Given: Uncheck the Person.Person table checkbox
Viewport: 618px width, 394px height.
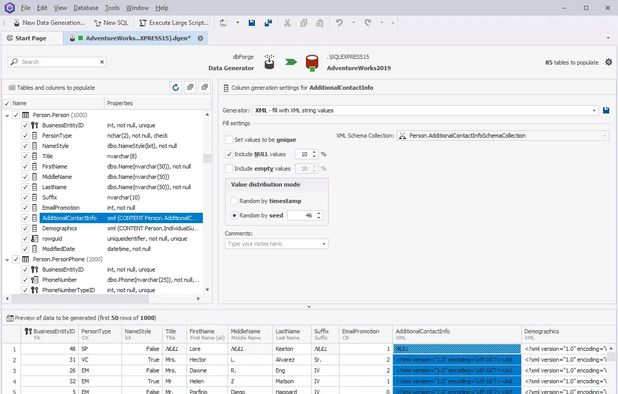Looking at the screenshot, I should point(16,115).
